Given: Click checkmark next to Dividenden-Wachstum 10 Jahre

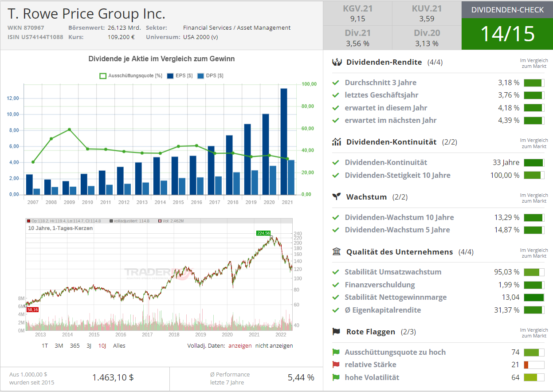Looking at the screenshot, I should click(x=336, y=217).
